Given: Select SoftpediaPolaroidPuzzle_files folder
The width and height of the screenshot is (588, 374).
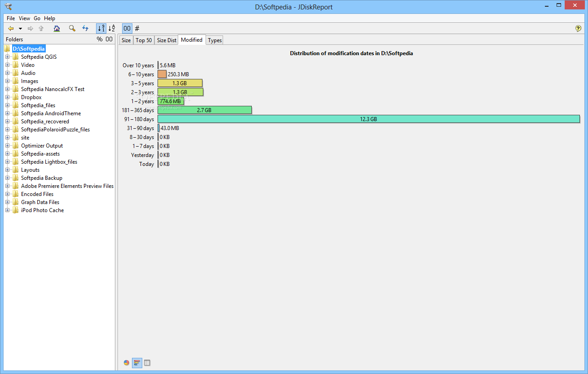Looking at the screenshot, I should coord(55,130).
